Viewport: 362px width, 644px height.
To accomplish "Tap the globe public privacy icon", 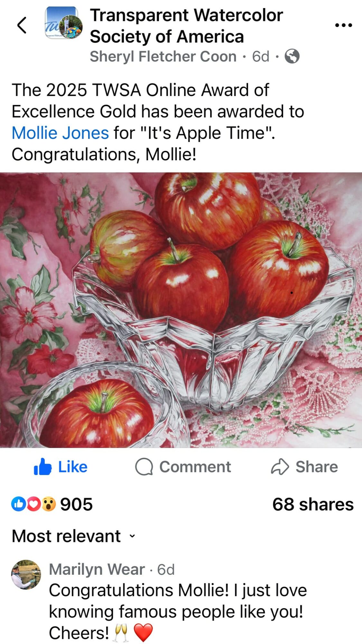I will pyautogui.click(x=292, y=56).
